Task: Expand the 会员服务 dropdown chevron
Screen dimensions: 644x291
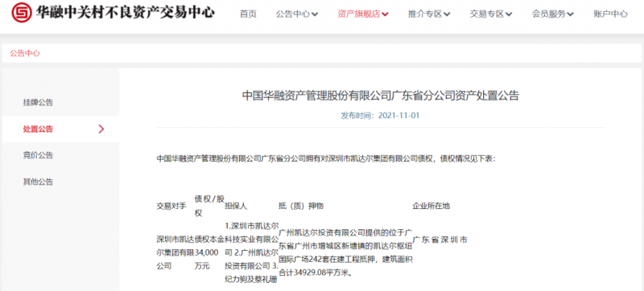Action: click(571, 14)
